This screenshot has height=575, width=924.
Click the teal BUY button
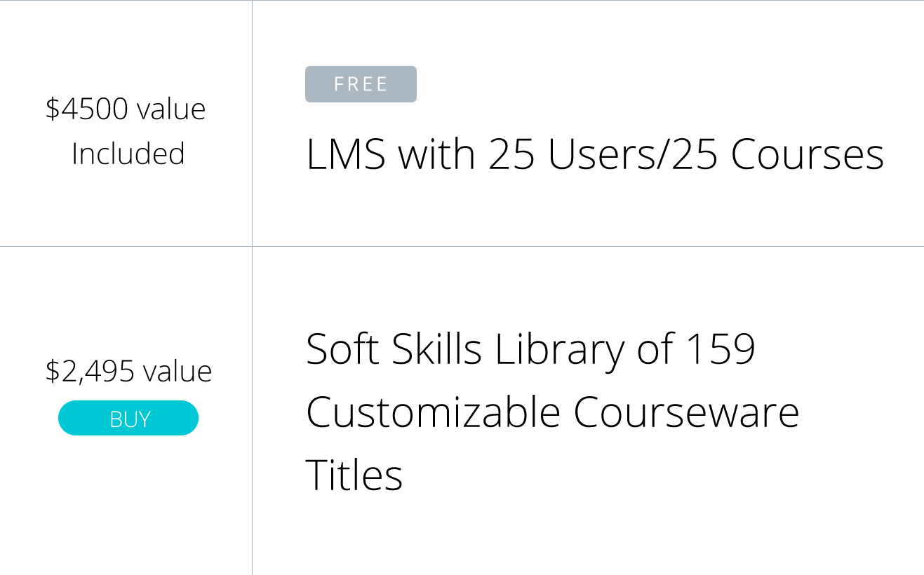(128, 418)
